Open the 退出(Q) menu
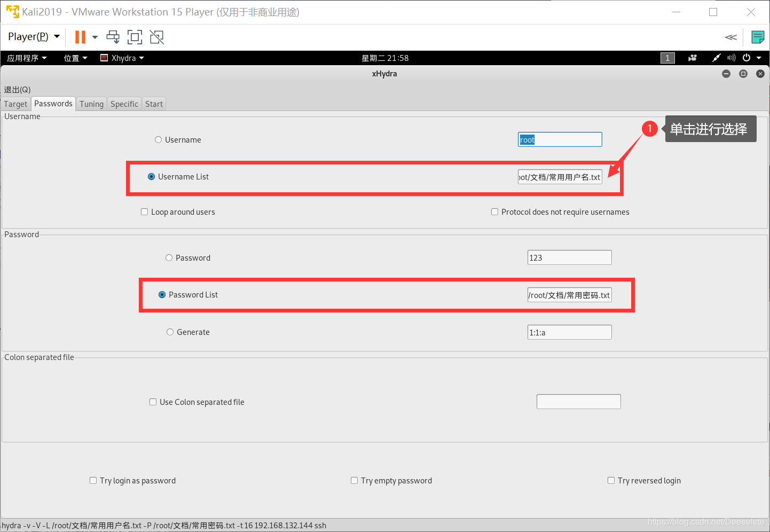The image size is (770, 532). [x=18, y=89]
